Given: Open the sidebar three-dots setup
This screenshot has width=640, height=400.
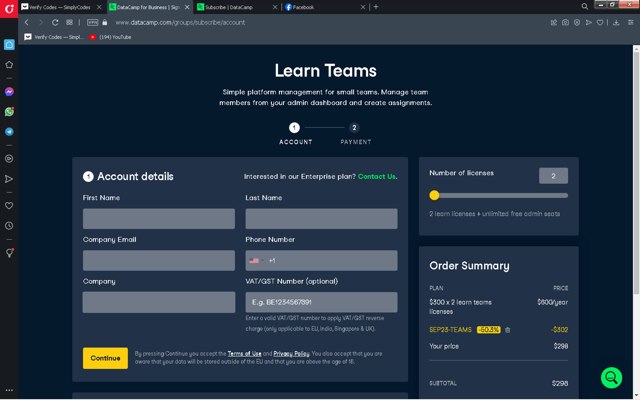Looking at the screenshot, I should [x=9, y=390].
